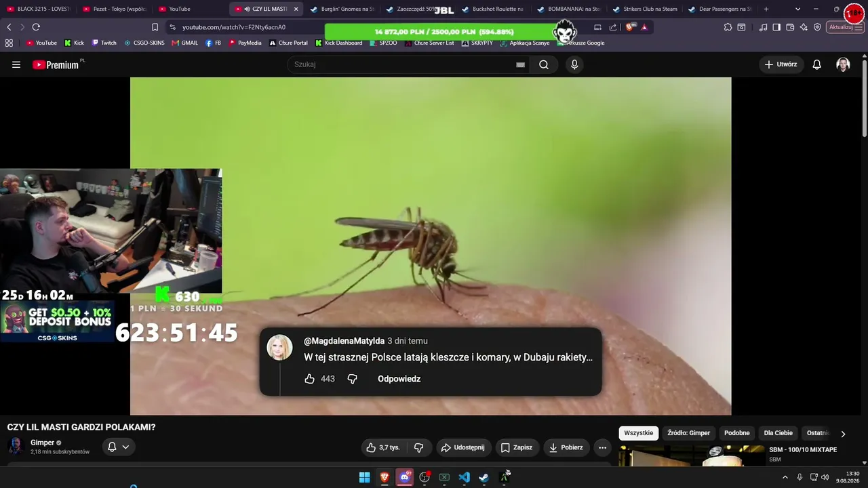Expand the tab search dropdown arrow

pos(797,9)
